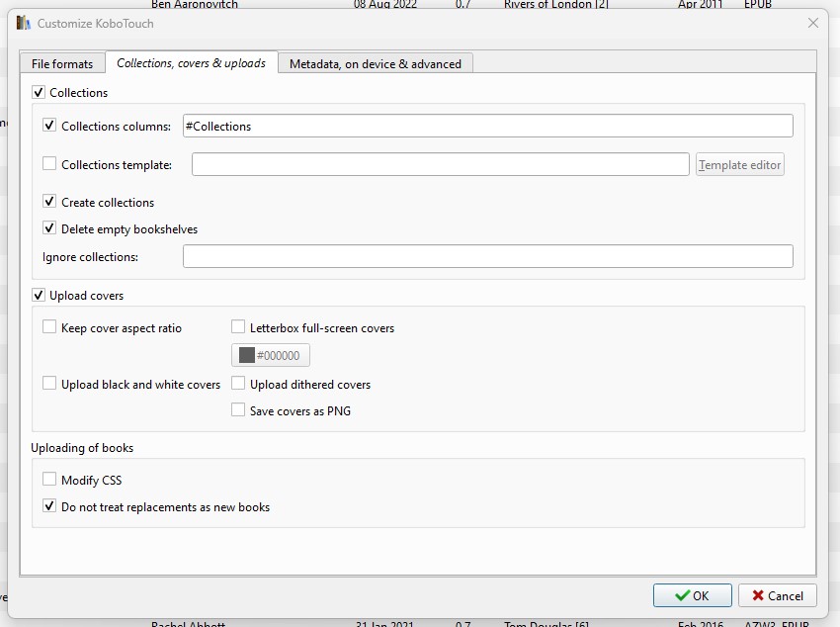Click the Ignore collections input field
The image size is (840, 627).
point(487,257)
